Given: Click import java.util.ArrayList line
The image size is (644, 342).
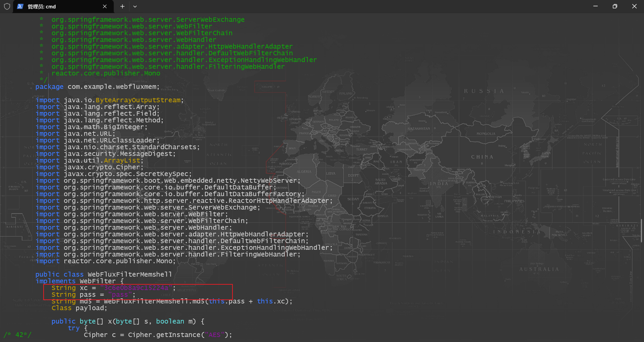Looking at the screenshot, I should (90, 161).
